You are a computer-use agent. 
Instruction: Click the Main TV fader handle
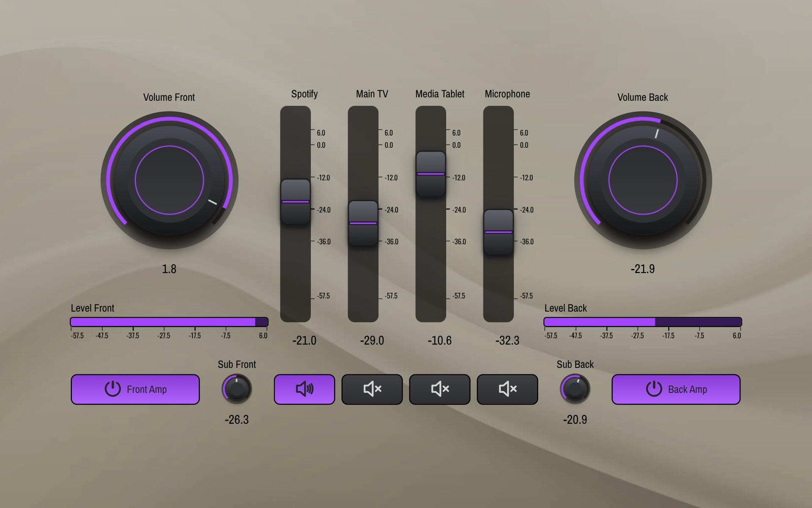[x=363, y=223]
